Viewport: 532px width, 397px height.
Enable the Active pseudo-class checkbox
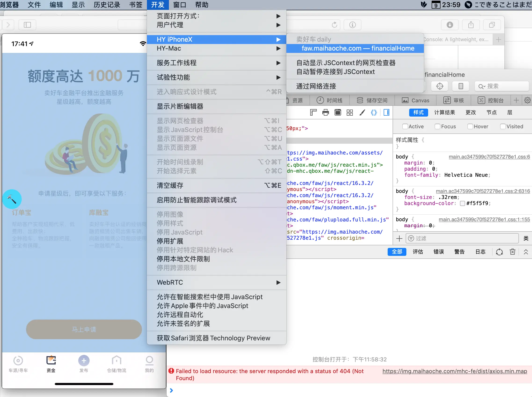click(x=405, y=126)
